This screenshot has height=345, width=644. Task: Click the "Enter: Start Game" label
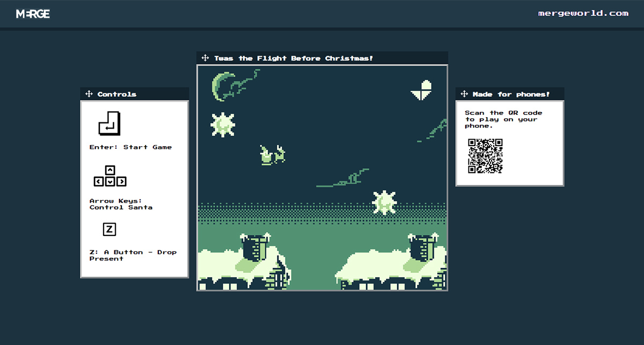pos(131,147)
